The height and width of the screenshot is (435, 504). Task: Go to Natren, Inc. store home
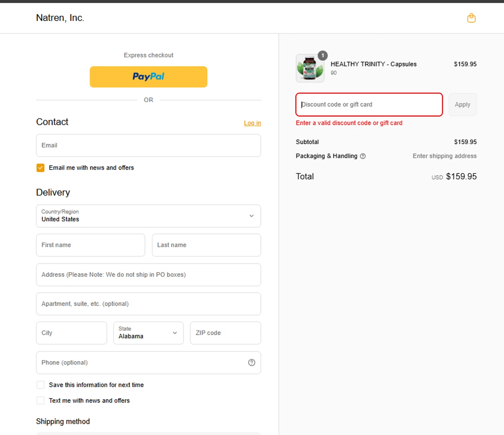coord(60,18)
